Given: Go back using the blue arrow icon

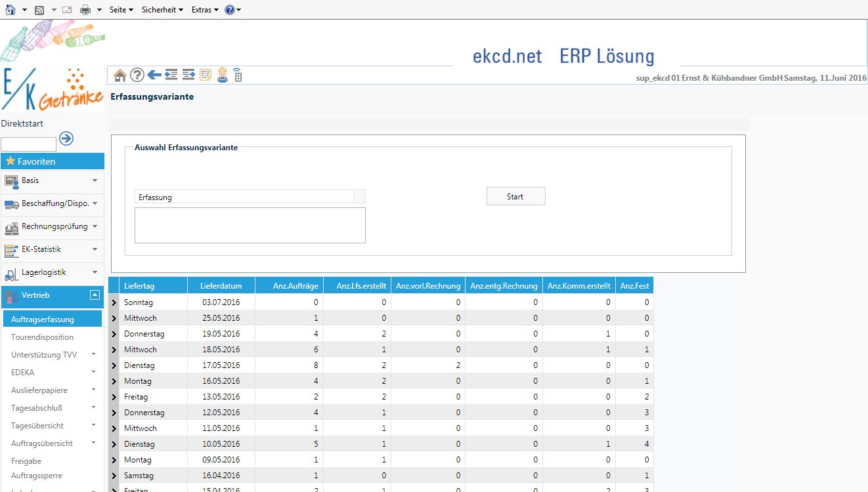Looking at the screenshot, I should pyautogui.click(x=154, y=75).
